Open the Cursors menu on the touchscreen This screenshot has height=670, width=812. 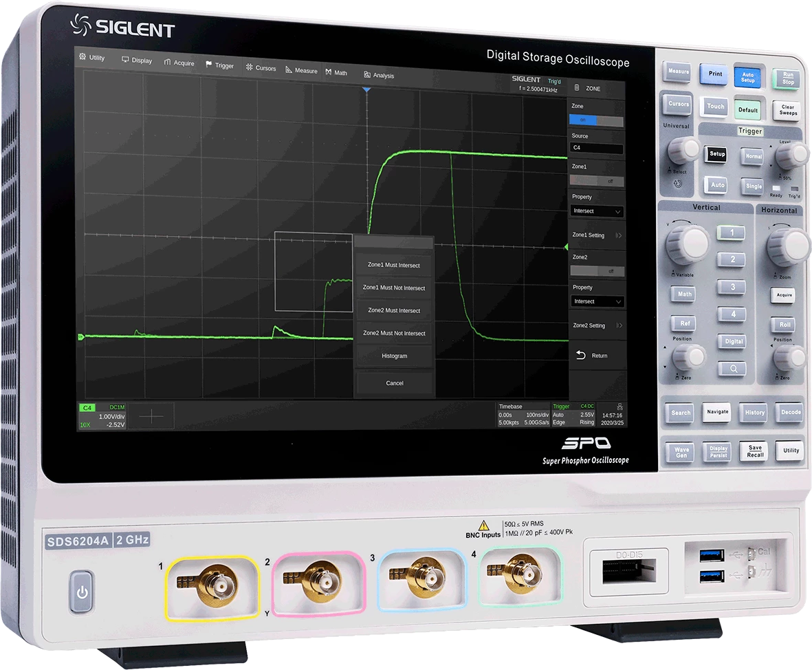[x=261, y=68]
